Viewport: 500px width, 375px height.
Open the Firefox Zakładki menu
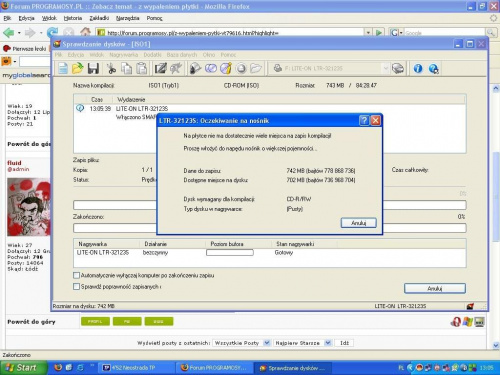[99, 18]
